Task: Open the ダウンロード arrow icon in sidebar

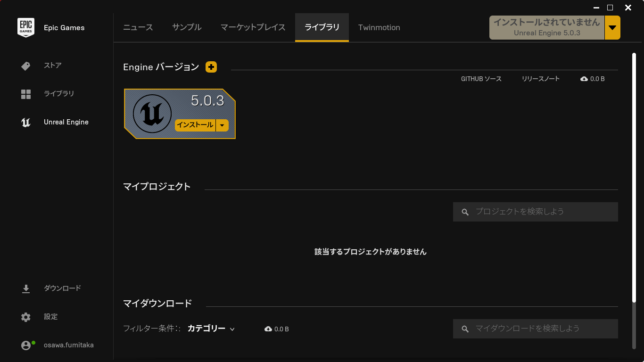Action: 26,289
